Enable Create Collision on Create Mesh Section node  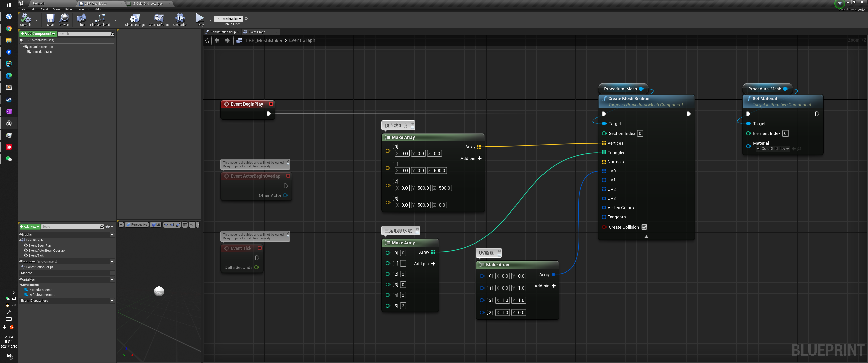644,227
